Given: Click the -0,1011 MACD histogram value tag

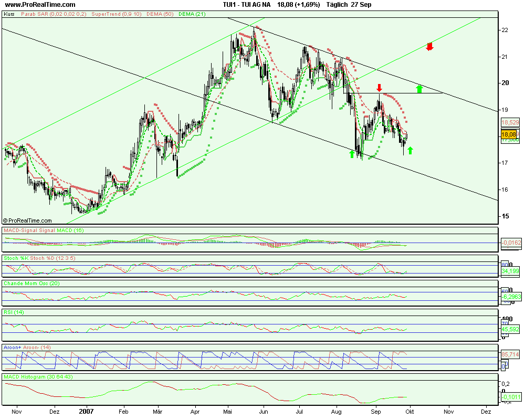Looking at the screenshot, I should point(511,397).
